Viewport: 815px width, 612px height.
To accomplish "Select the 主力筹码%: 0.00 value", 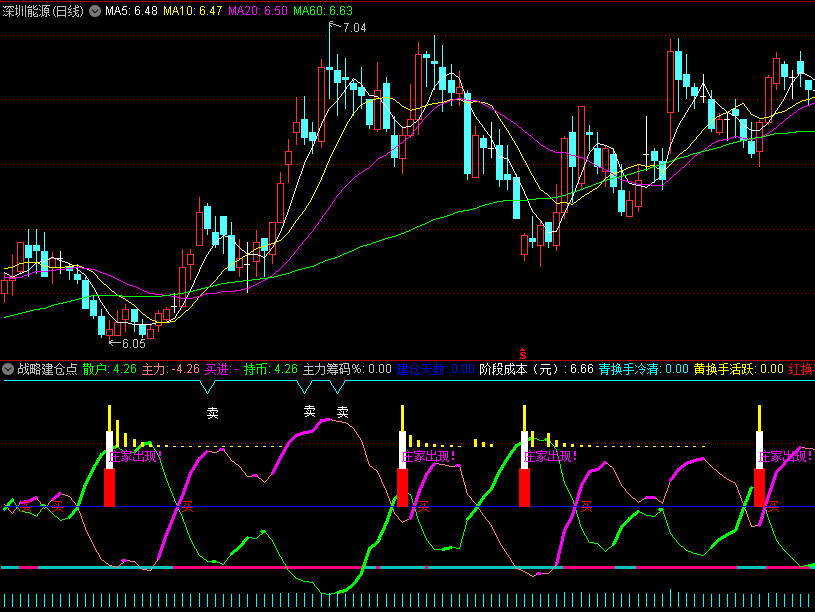I will coord(347,369).
